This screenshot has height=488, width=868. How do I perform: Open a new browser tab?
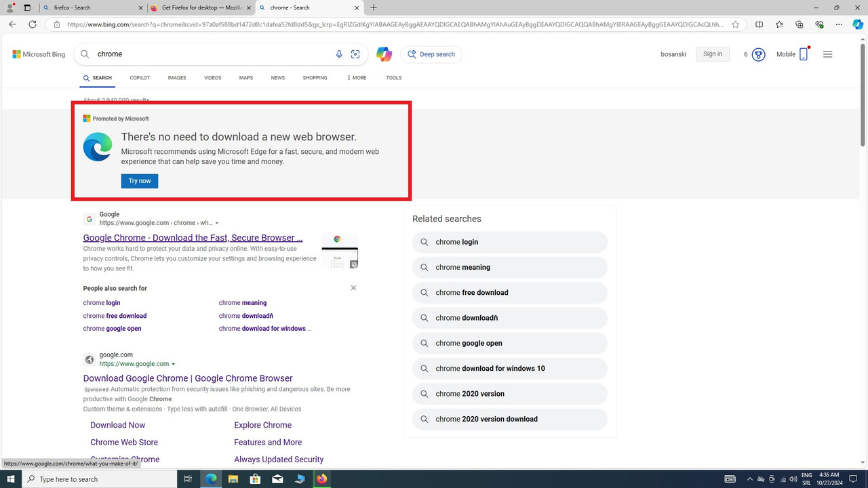click(x=374, y=7)
